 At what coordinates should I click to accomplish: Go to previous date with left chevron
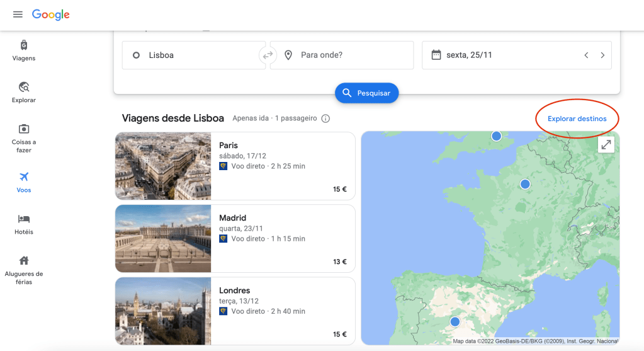[586, 55]
